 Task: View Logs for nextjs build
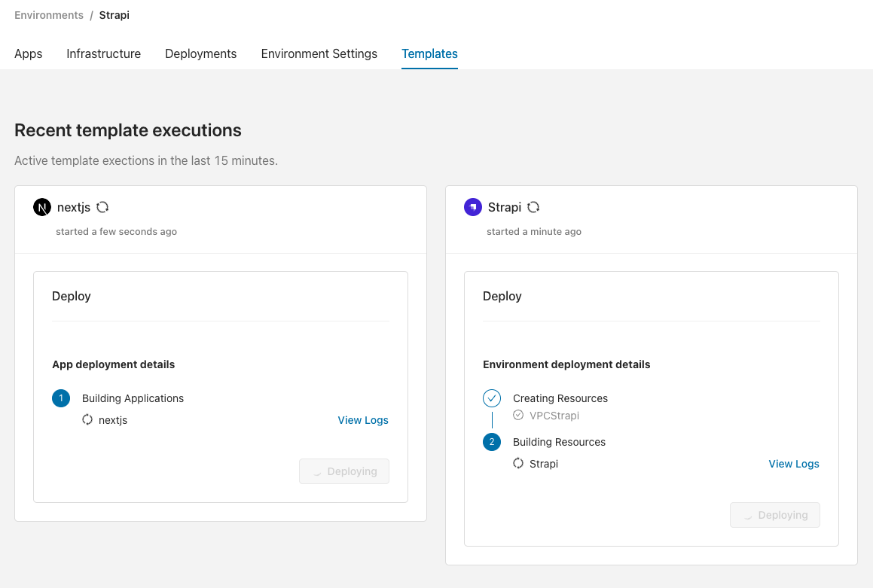[363, 420]
